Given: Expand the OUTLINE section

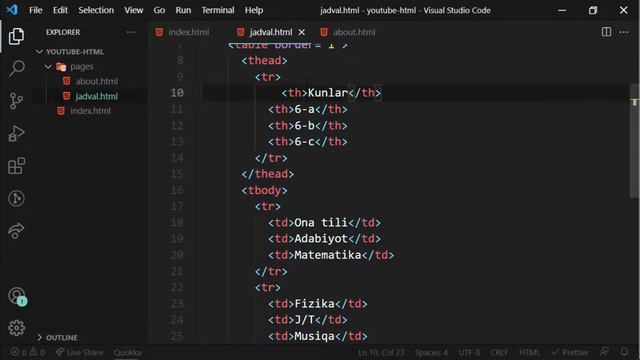Looking at the screenshot, I should tap(62, 338).
